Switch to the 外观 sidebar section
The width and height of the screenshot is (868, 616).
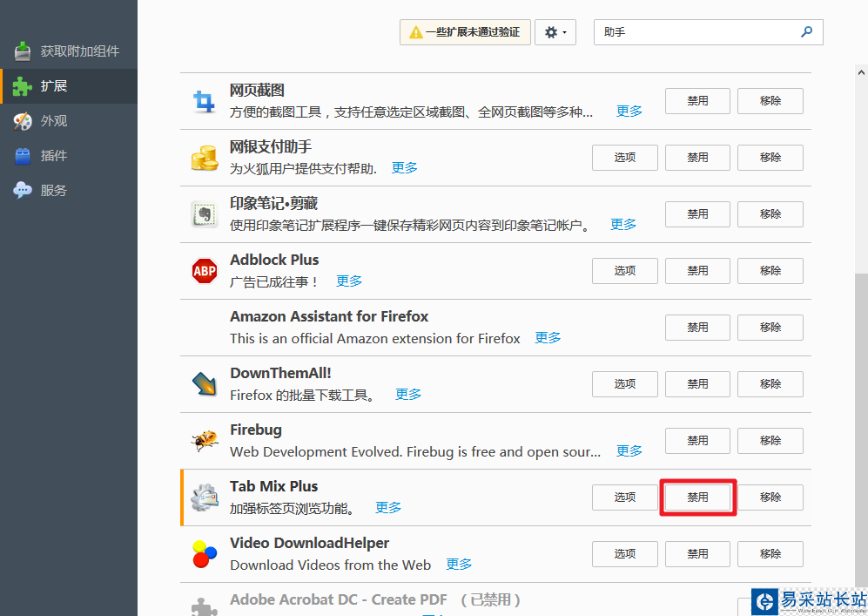pyautogui.click(x=69, y=121)
